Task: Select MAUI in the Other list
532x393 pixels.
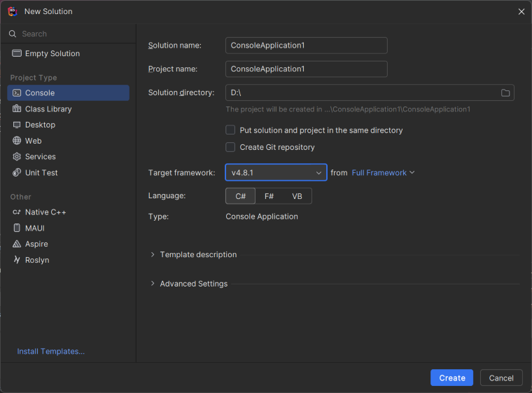Action: pos(35,228)
